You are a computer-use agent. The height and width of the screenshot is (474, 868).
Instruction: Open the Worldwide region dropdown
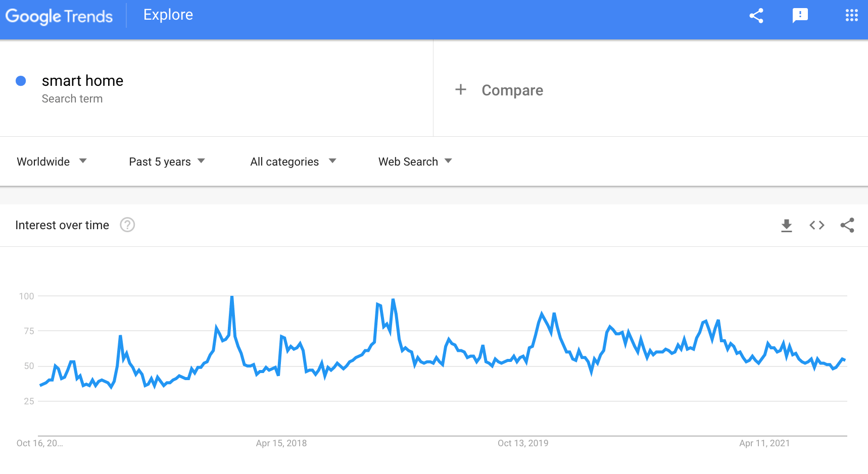pos(52,162)
